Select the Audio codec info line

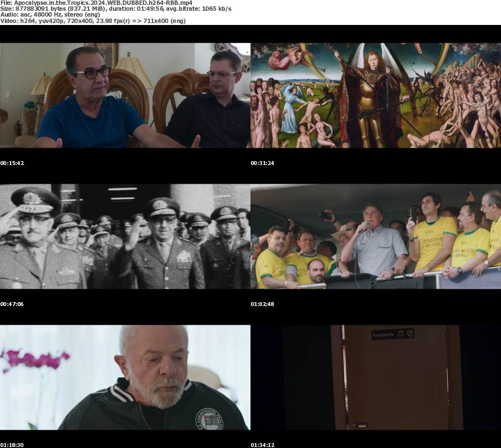[x=50, y=15]
